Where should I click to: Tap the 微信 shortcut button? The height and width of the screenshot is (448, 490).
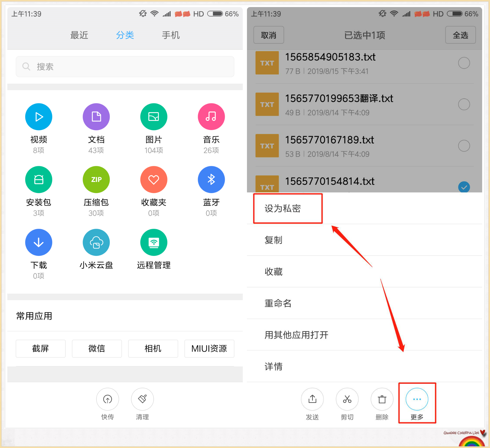tap(97, 348)
